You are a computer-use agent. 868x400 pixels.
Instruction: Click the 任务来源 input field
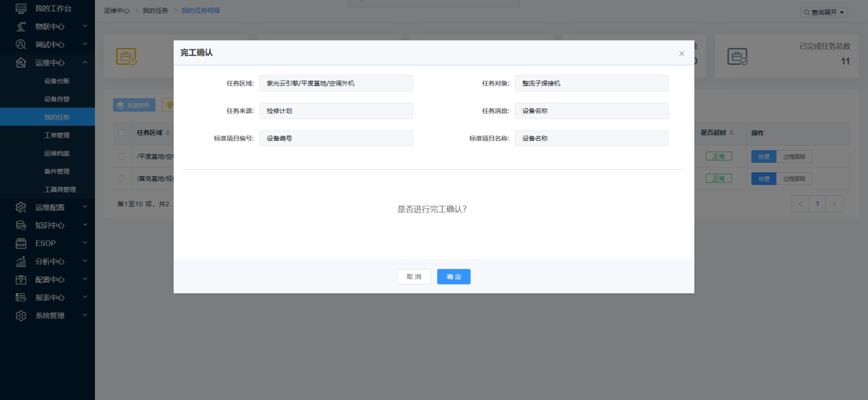pyautogui.click(x=335, y=111)
